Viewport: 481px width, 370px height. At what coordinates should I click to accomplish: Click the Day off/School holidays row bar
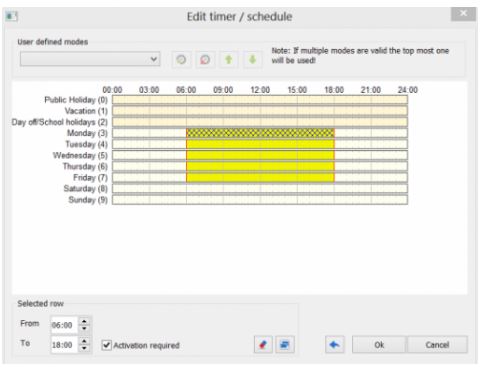tap(260, 122)
